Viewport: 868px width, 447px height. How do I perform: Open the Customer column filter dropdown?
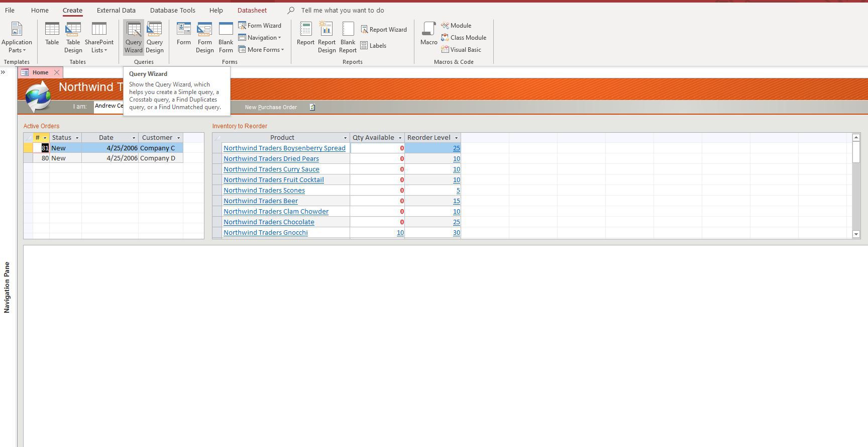click(x=178, y=138)
